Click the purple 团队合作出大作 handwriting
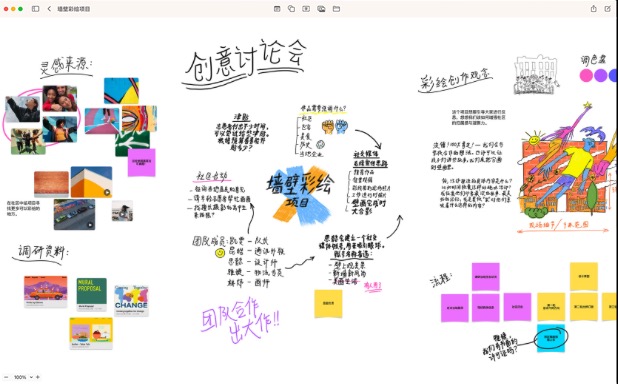This screenshot has height=384, width=618. (x=241, y=320)
